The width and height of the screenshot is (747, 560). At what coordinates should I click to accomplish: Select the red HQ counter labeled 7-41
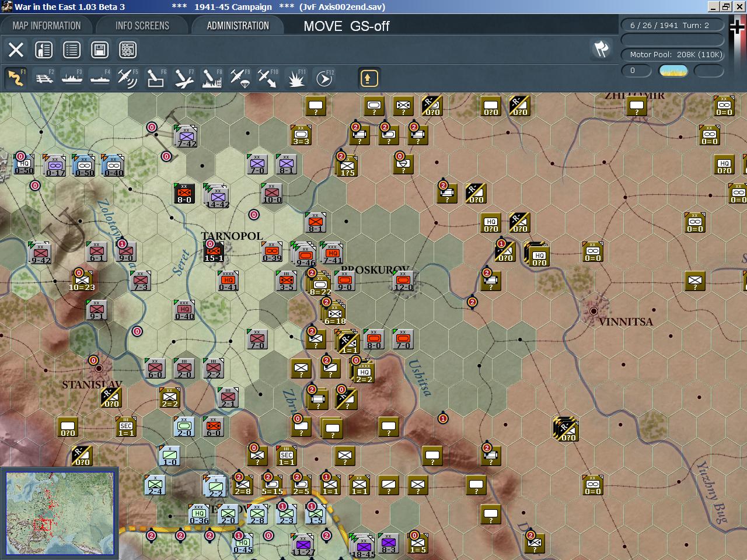pos(331,253)
